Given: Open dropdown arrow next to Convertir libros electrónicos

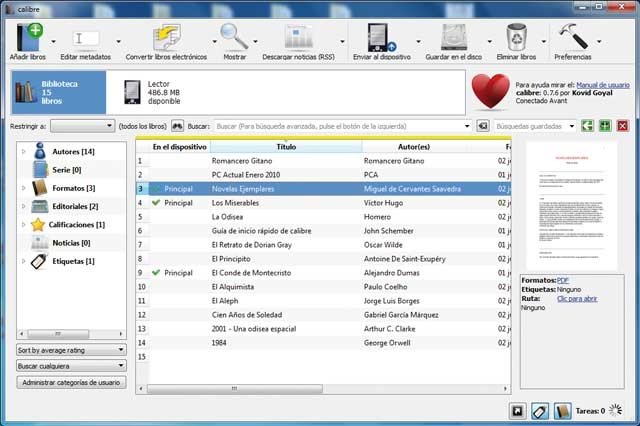Looking at the screenshot, I should pos(214,42).
